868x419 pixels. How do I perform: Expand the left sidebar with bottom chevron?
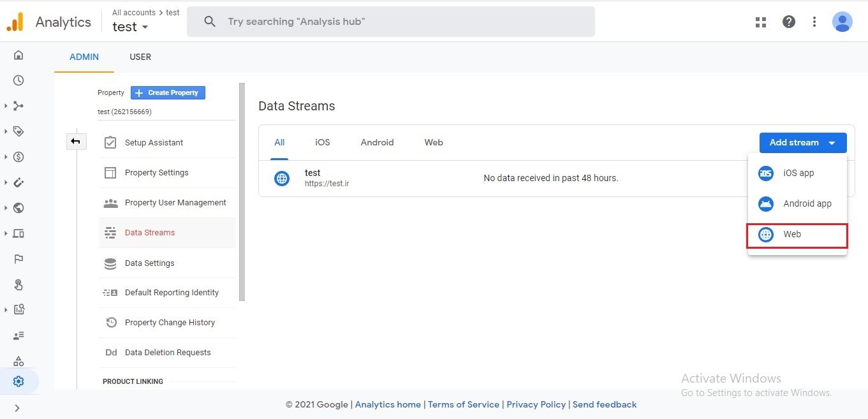tap(17, 408)
